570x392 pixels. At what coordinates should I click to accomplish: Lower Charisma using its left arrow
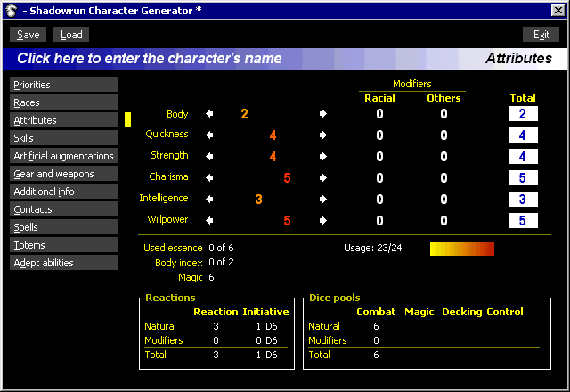(x=209, y=178)
